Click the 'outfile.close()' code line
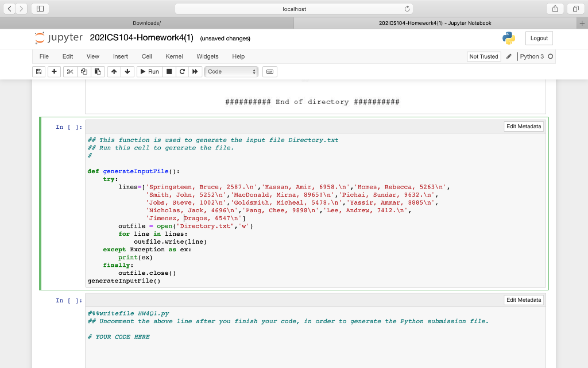The image size is (588, 368). pos(147,273)
